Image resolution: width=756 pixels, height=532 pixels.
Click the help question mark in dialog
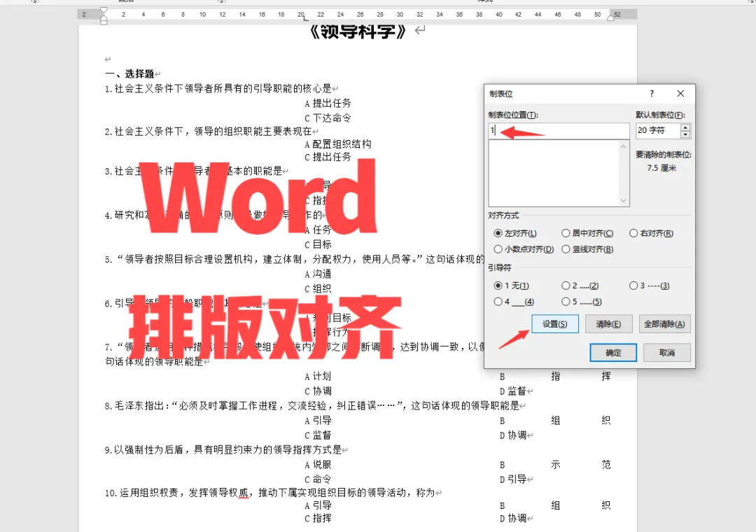pyautogui.click(x=652, y=94)
